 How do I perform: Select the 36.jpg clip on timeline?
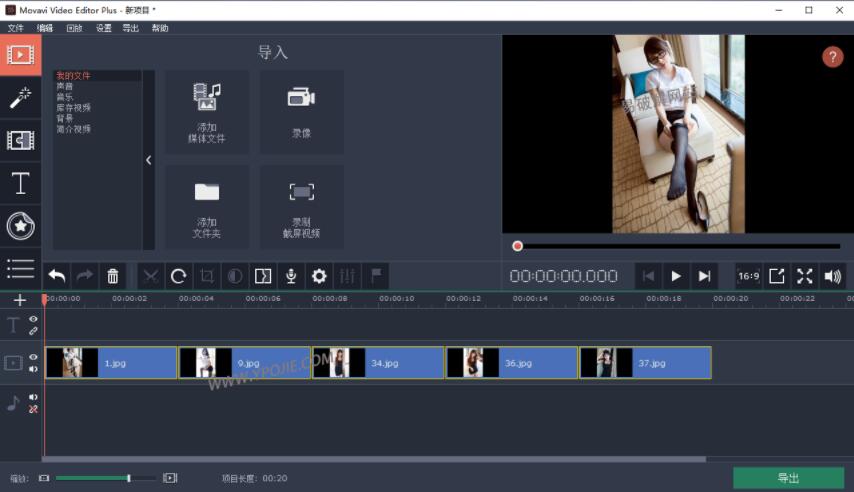coord(512,362)
